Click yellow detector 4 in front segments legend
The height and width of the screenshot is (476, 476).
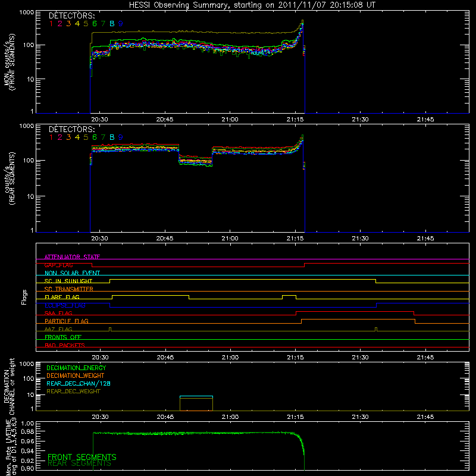(x=77, y=24)
